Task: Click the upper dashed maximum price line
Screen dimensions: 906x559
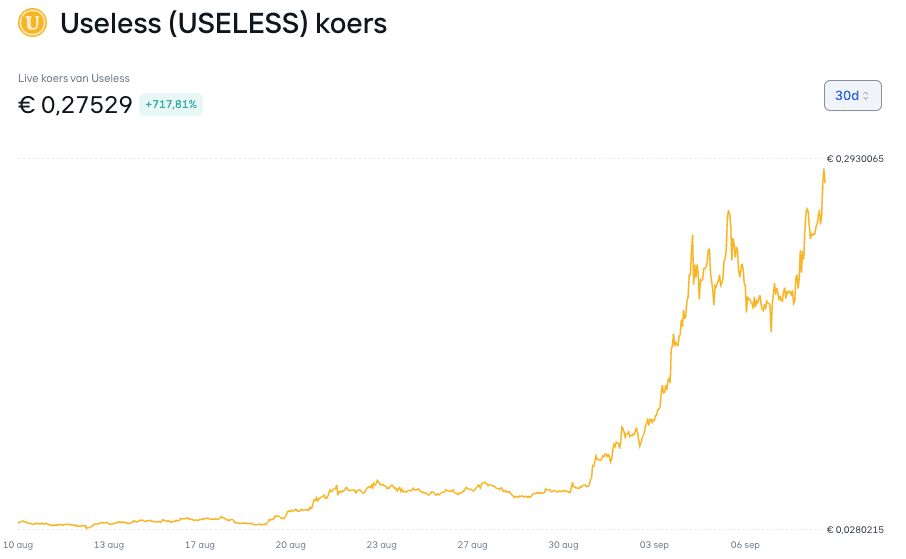Action: pos(420,158)
